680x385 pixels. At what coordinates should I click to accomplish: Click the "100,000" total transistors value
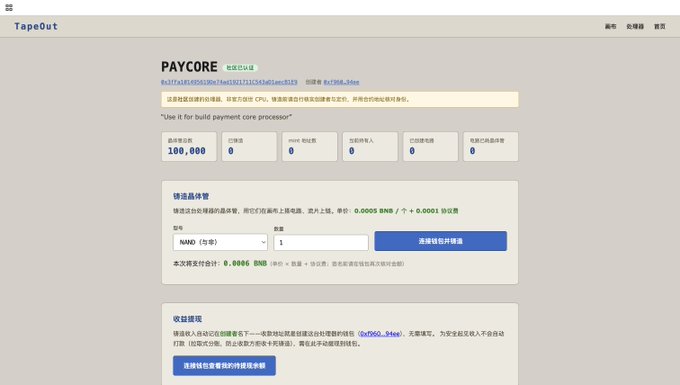[x=186, y=151]
